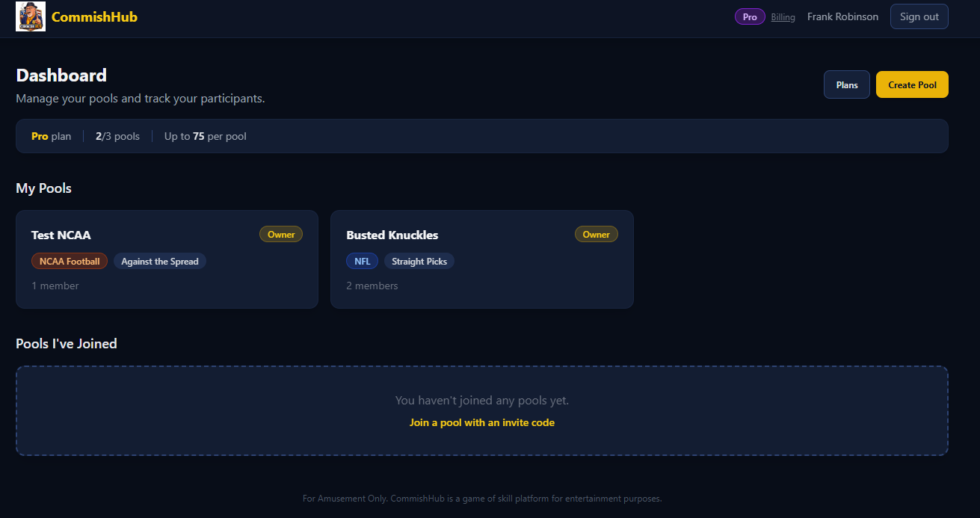Click the Pro plan label in status bar
980x518 pixels.
click(x=52, y=136)
